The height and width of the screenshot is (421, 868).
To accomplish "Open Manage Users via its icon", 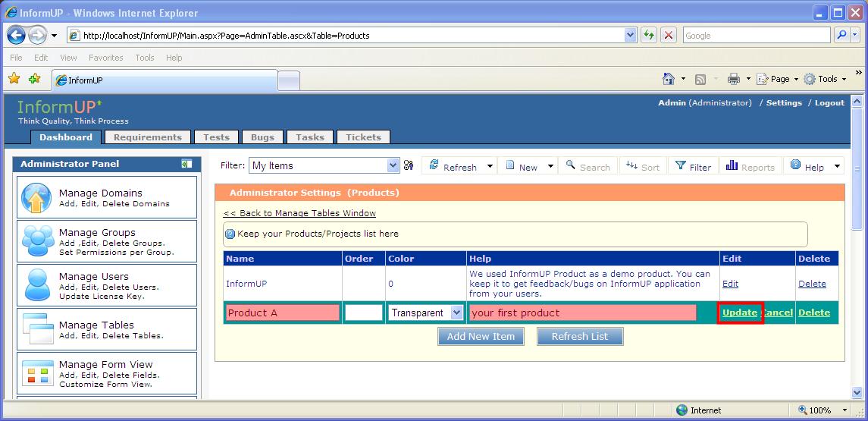I will (36, 285).
